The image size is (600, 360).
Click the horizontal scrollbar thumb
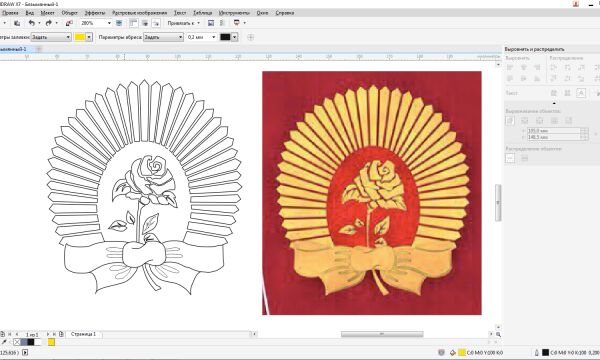(382, 334)
